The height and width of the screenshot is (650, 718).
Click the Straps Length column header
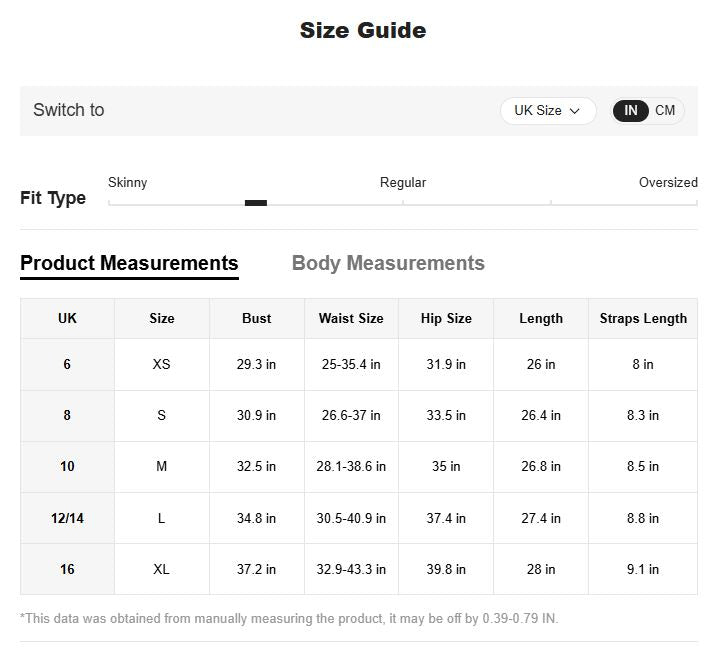(643, 318)
